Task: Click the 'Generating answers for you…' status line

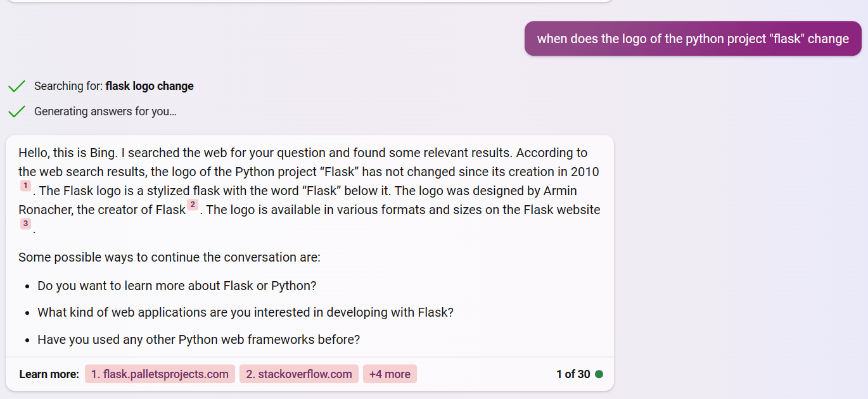Action: (105, 111)
